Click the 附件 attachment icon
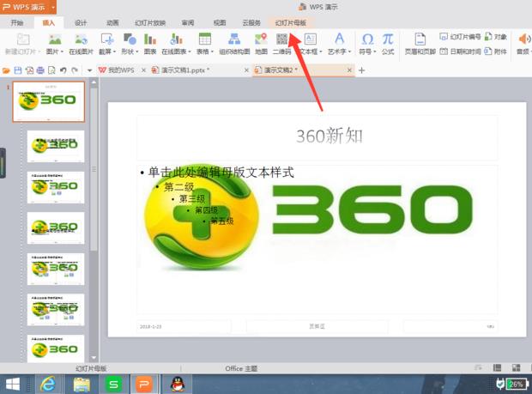 point(488,52)
